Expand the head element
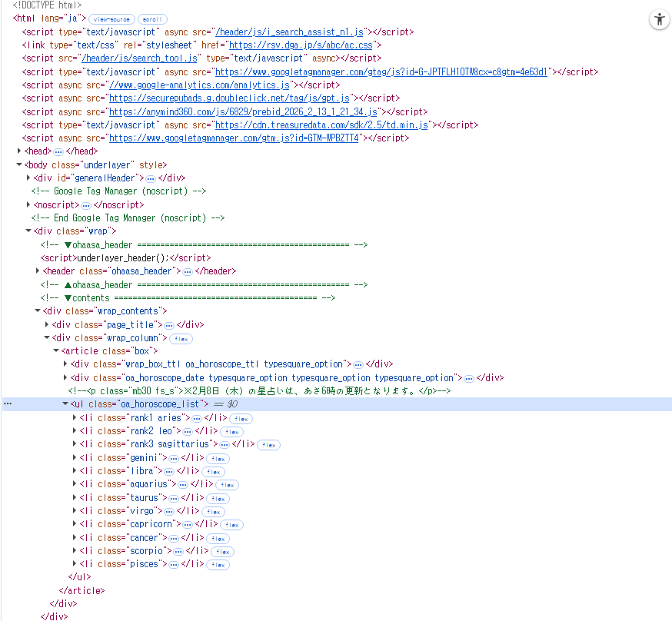672x621 pixels. [19, 151]
